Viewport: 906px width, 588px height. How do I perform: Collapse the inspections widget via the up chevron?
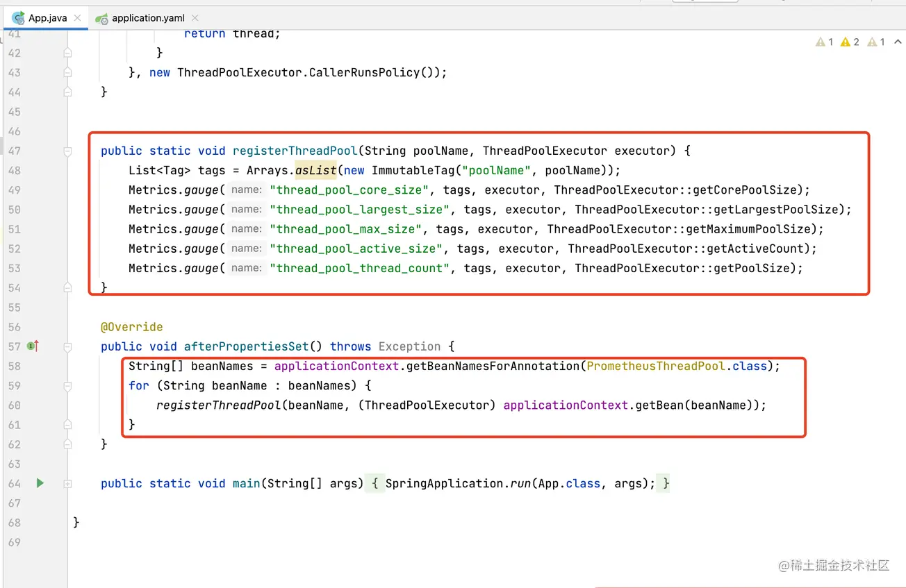click(x=896, y=42)
